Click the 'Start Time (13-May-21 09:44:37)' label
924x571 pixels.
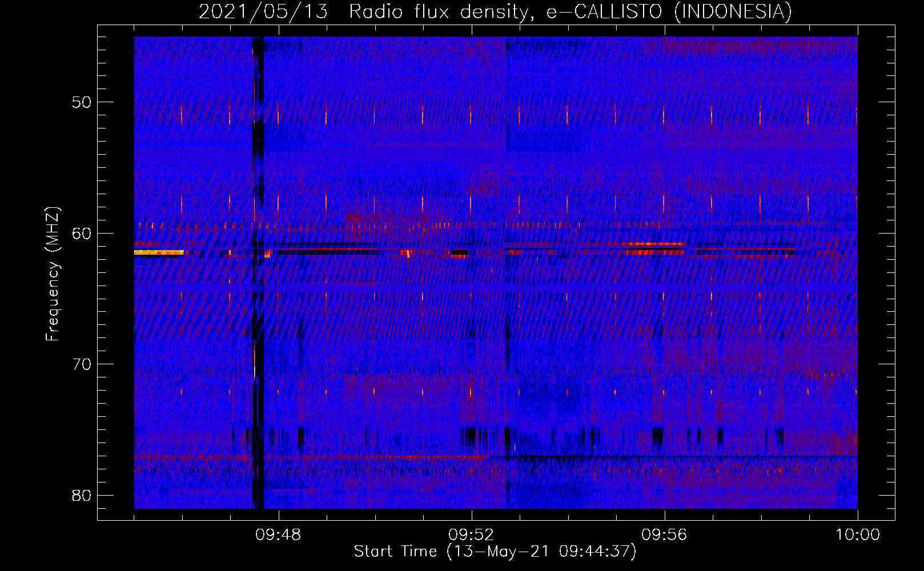coord(495,551)
